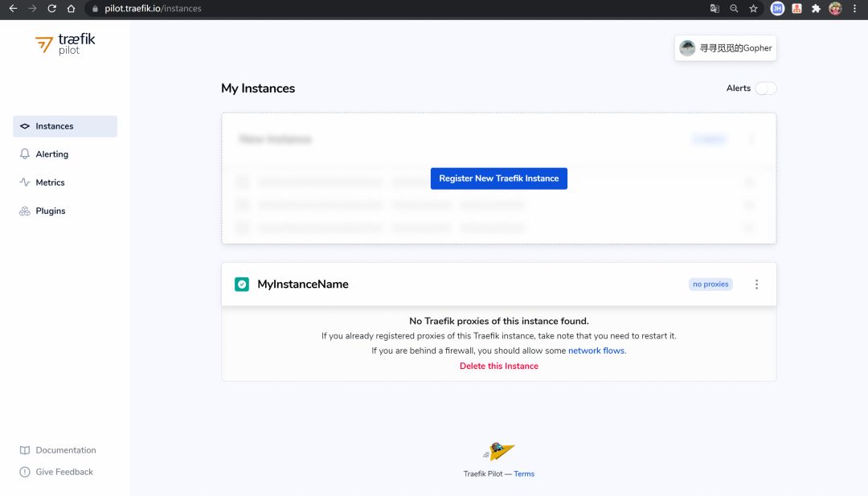Click the Alerting bell icon

(x=24, y=154)
